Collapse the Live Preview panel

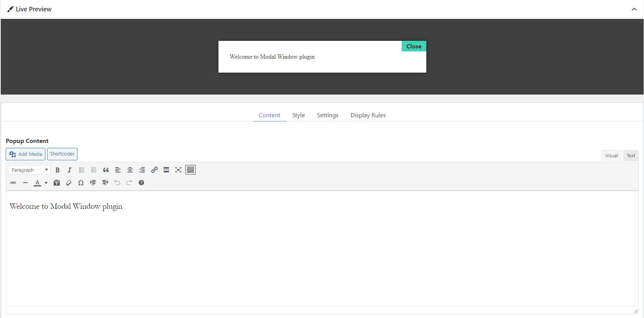point(634,9)
